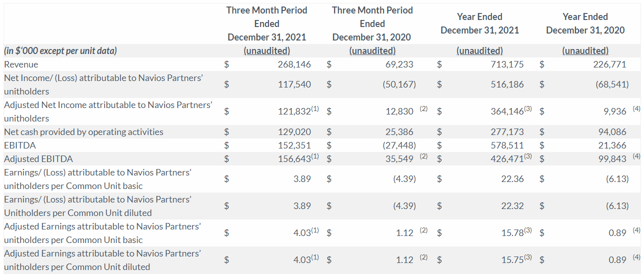Image resolution: width=644 pixels, height=279 pixels.
Task: Click the Revenue row label
Action: [x=21, y=64]
